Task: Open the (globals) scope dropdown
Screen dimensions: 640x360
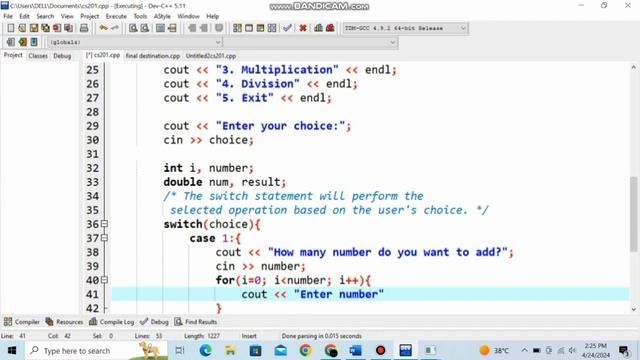Action: tap(135, 42)
